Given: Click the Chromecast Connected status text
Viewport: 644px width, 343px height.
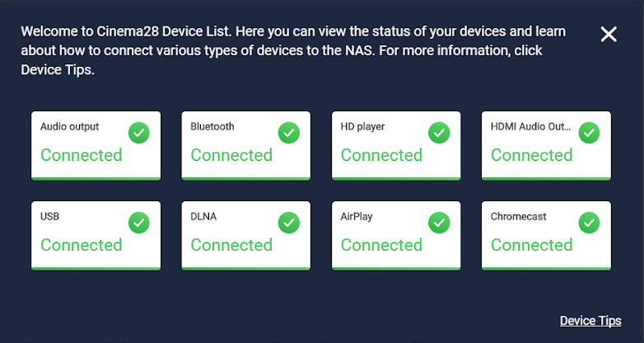Looking at the screenshot, I should [531, 245].
